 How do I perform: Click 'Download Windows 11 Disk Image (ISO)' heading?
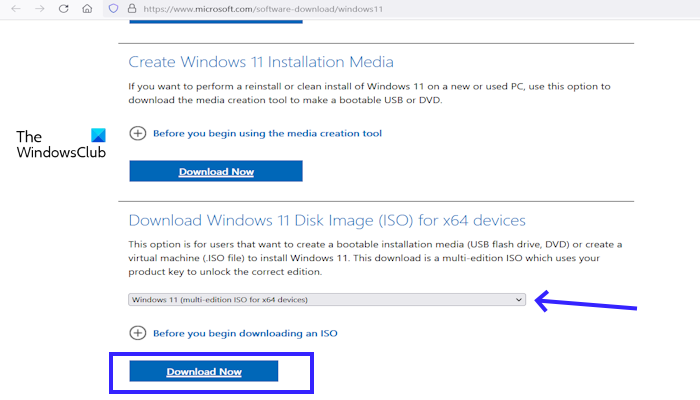[327, 220]
